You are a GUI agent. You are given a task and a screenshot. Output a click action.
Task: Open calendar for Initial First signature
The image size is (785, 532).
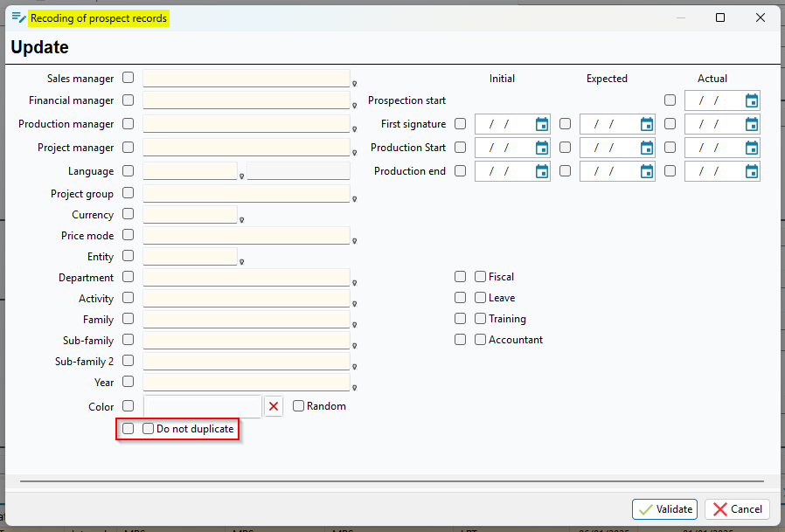[x=541, y=124]
